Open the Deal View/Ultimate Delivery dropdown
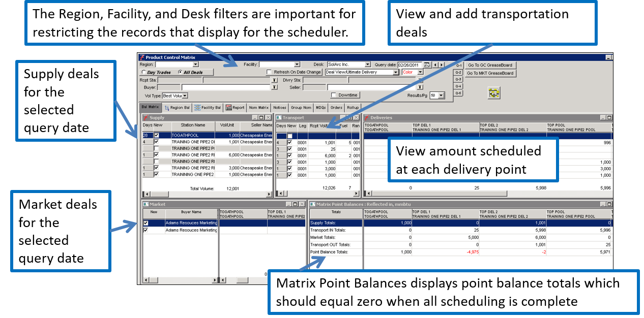This screenshot has width=644, height=318. coord(396,73)
